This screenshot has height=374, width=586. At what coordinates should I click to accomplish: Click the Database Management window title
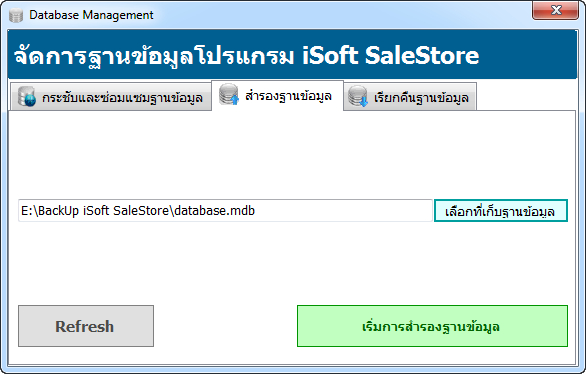pos(91,15)
